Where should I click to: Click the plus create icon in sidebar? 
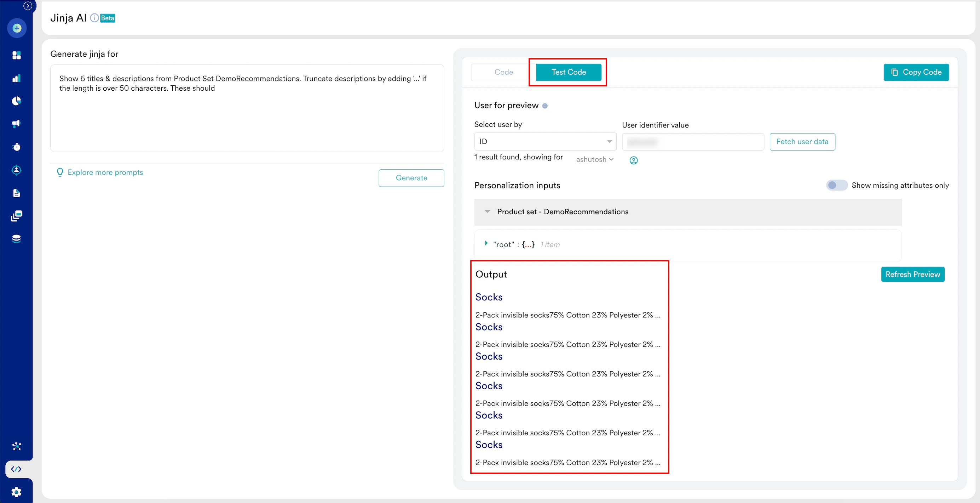(17, 28)
